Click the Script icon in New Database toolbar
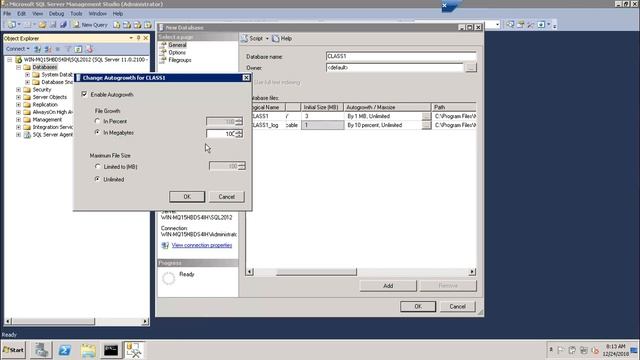 tap(244, 38)
